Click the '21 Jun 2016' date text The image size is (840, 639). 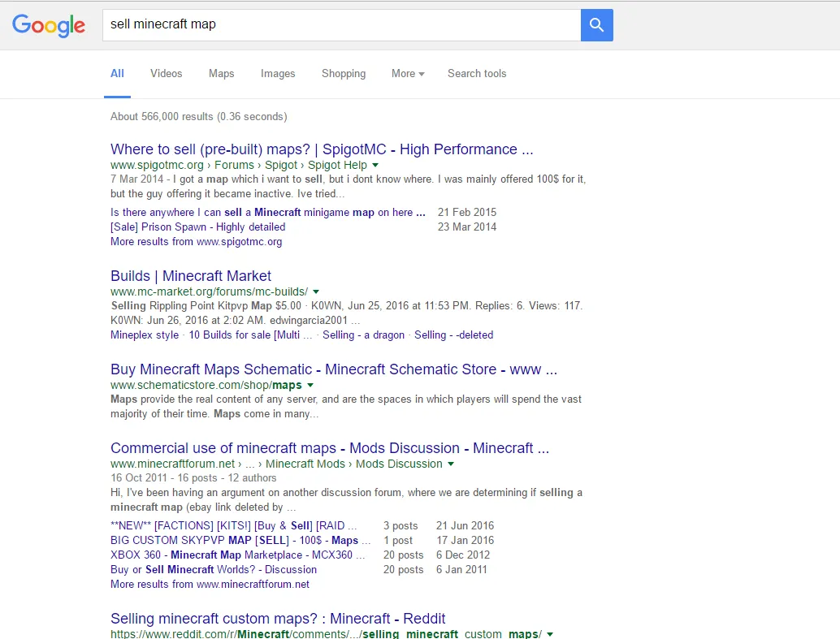(465, 525)
